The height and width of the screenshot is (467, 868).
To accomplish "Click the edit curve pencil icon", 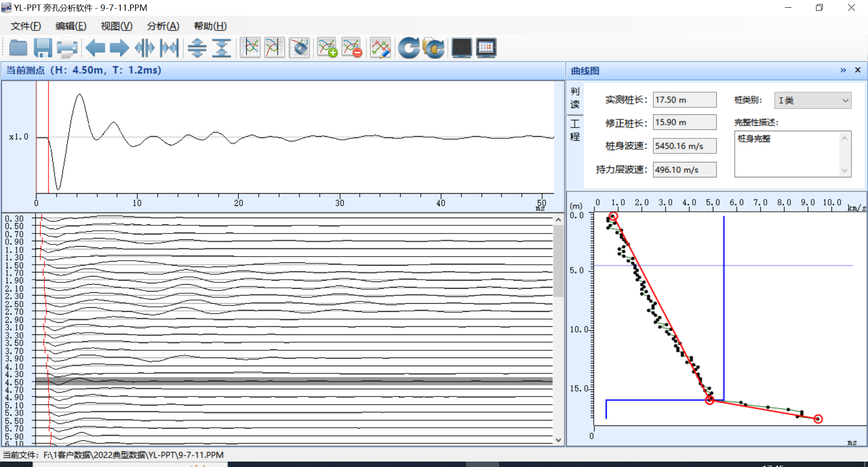I will (380, 48).
